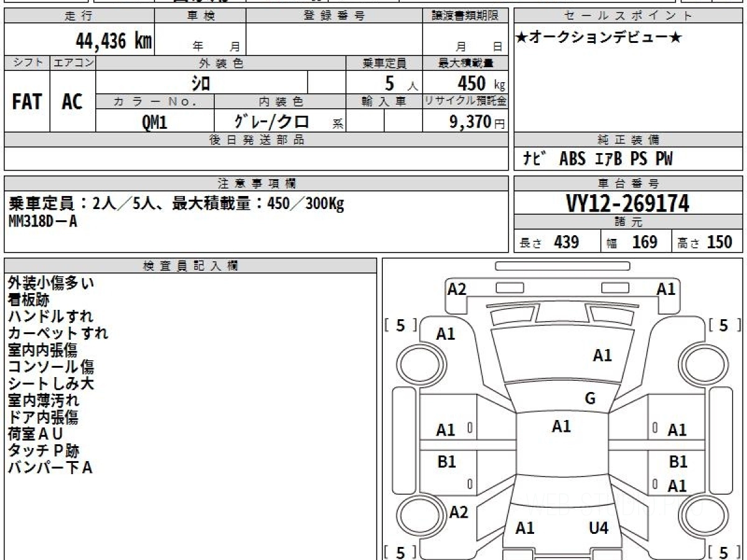Click the G mark on car diagram
Viewport: 747px width, 560px height.
coord(590,398)
